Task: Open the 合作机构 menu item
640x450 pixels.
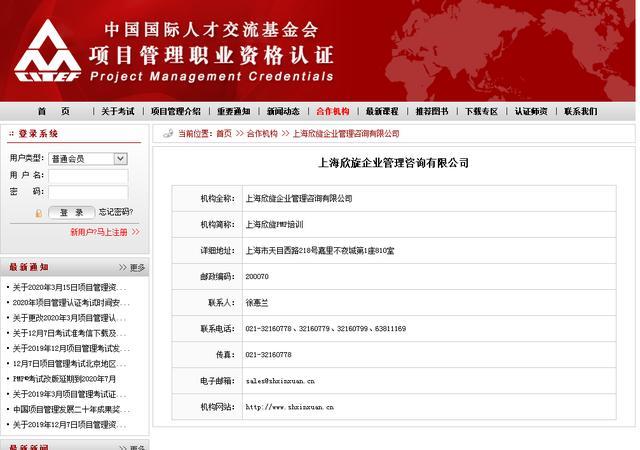Action: 333,111
